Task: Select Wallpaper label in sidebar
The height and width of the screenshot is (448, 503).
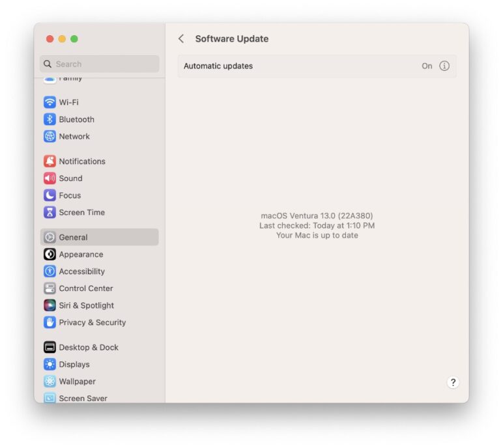Action: tap(78, 382)
